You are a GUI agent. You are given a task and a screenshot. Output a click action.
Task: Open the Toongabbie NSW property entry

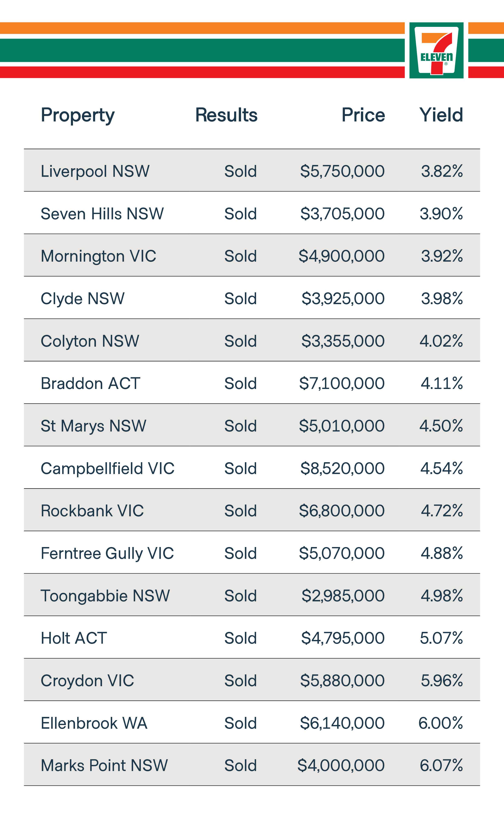pos(105,595)
